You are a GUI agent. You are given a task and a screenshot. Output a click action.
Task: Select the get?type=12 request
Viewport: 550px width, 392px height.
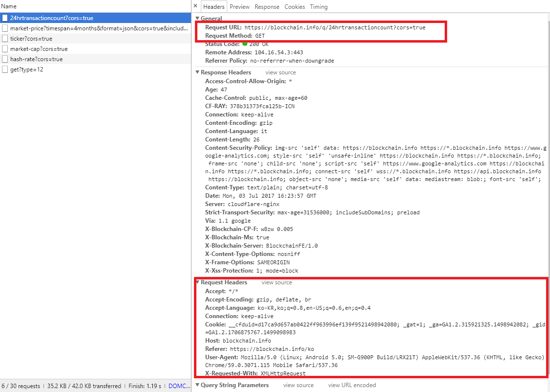96,69
